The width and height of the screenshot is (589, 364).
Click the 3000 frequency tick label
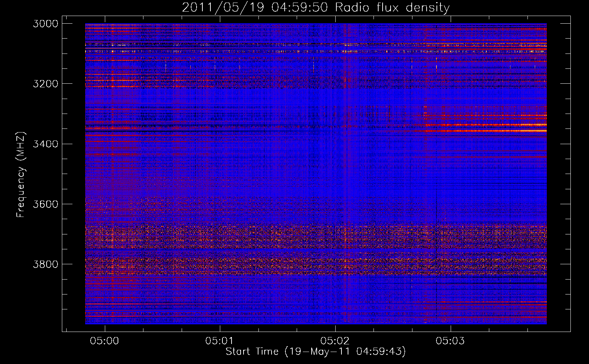46,24
